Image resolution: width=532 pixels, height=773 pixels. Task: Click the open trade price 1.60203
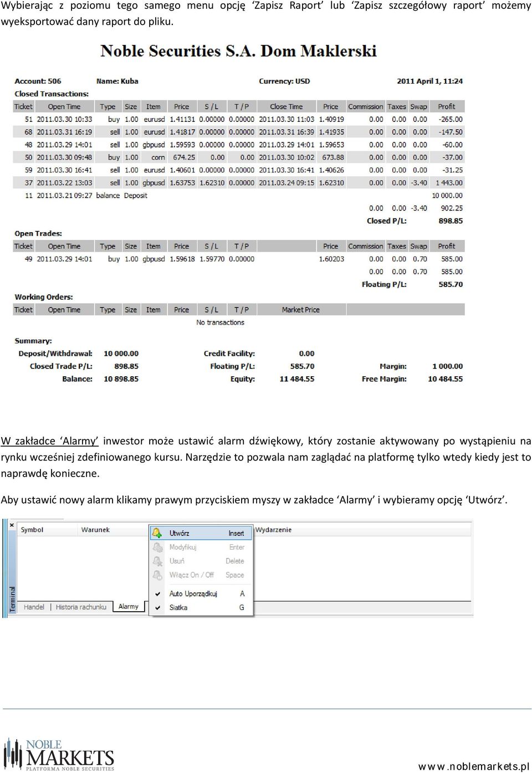[331, 259]
